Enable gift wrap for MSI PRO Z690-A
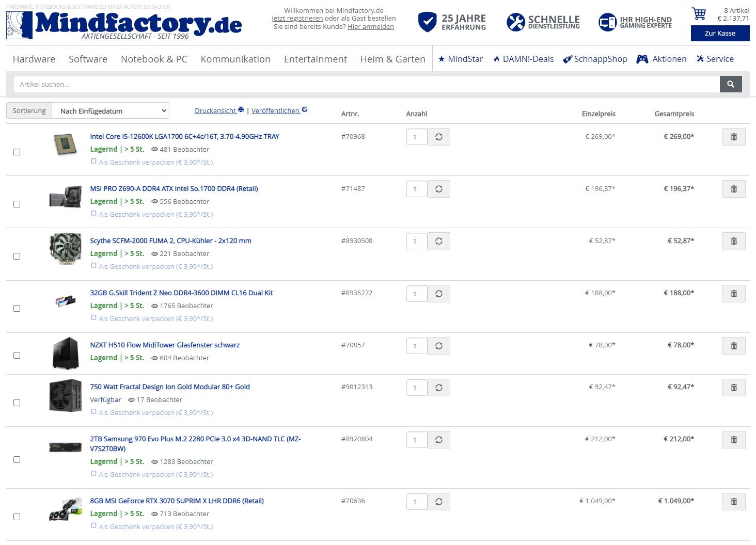The image size is (756, 545). click(93, 214)
